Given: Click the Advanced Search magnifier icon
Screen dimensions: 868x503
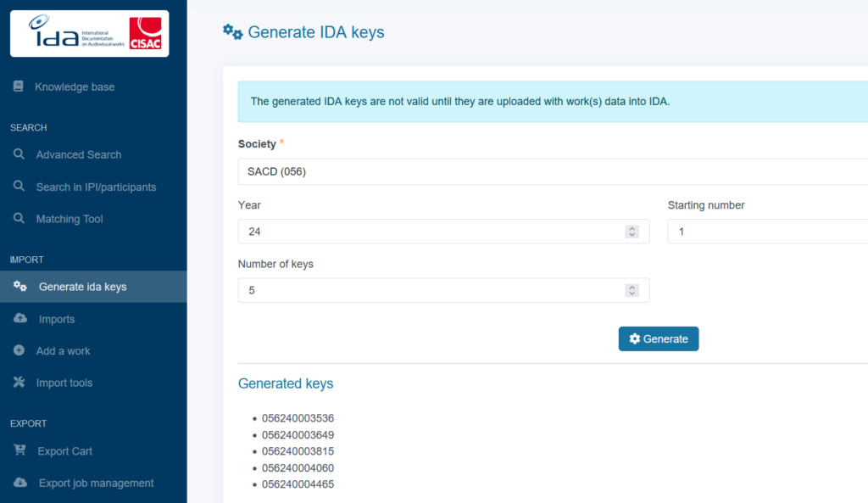Looking at the screenshot, I should pos(19,154).
